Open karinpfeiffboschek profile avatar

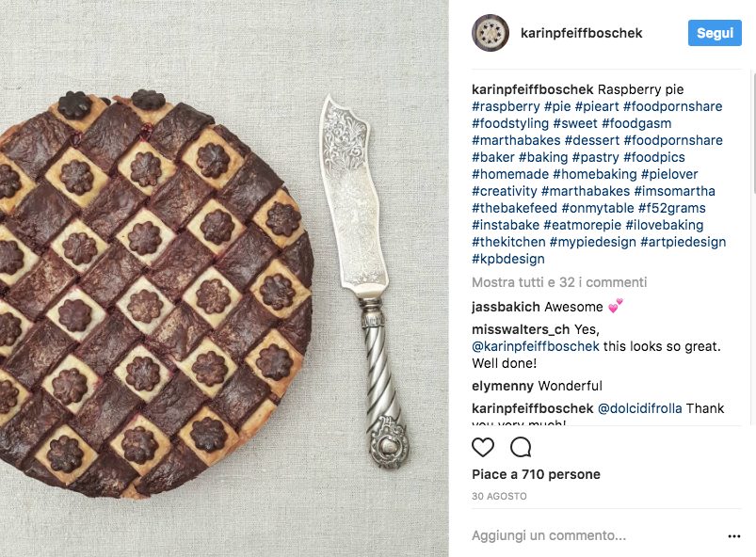click(x=491, y=33)
